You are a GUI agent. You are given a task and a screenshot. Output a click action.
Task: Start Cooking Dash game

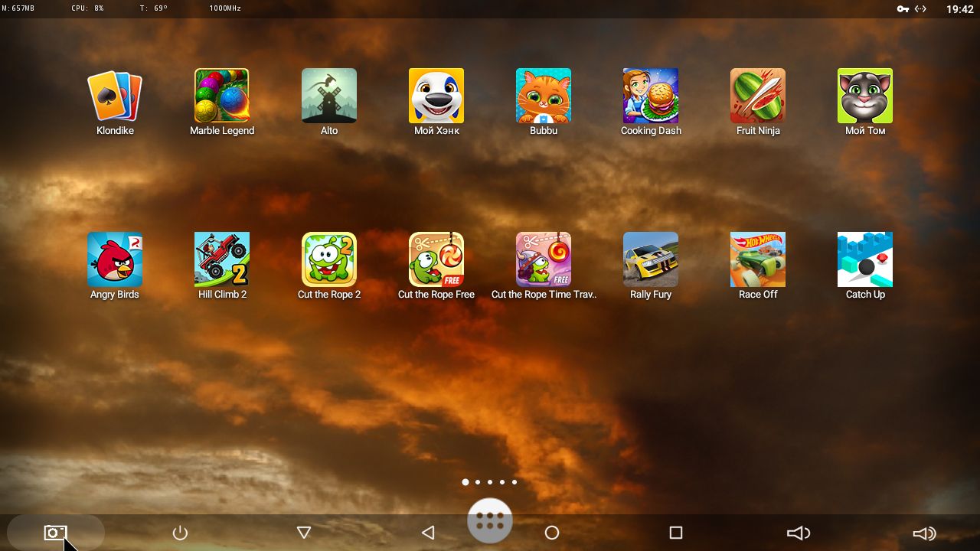point(651,96)
